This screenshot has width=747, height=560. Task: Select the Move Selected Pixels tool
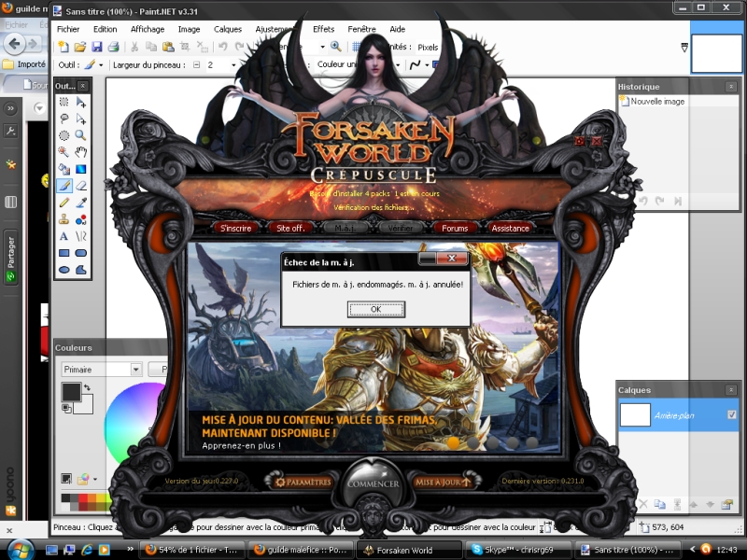click(81, 102)
